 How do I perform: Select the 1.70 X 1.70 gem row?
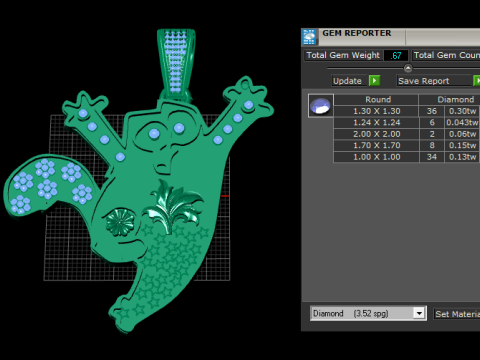407,145
